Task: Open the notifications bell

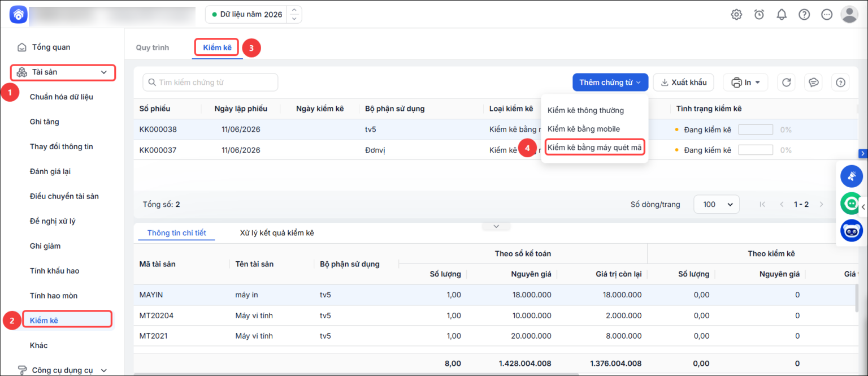Action: point(782,15)
